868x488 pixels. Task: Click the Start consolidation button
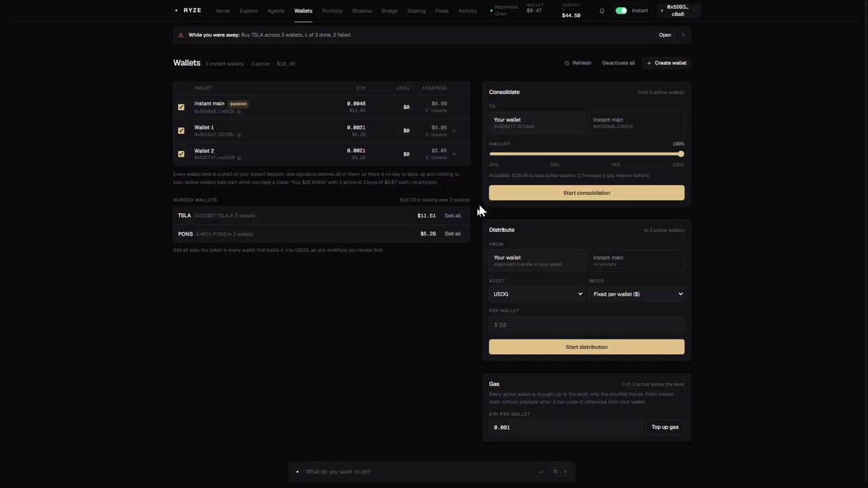coord(587,193)
